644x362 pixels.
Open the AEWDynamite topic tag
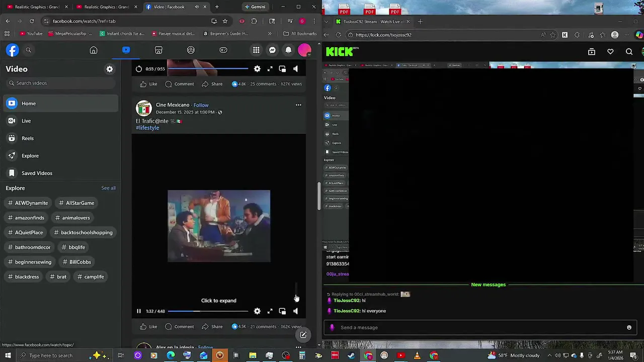point(28,203)
